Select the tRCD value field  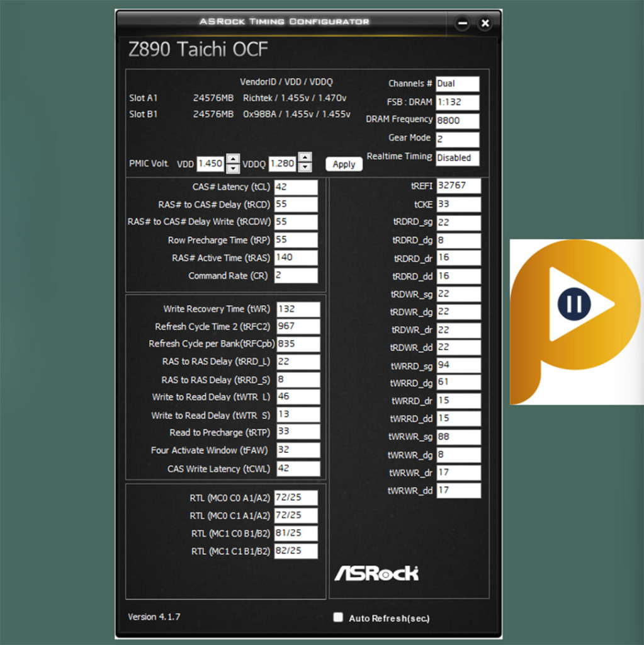coord(296,205)
